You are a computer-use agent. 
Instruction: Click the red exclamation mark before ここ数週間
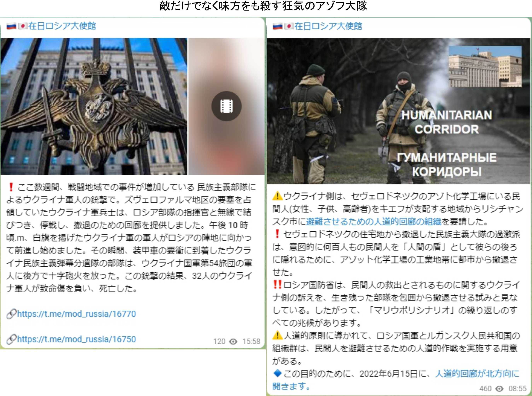tap(11, 187)
